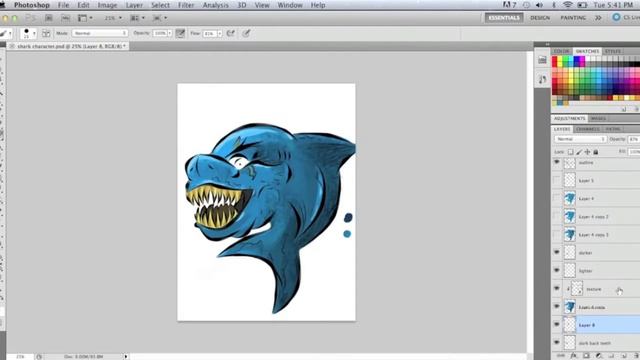This screenshot has width=640, height=360.
Task: Create a new layer icon in Layers footer
Action: (x=624, y=356)
